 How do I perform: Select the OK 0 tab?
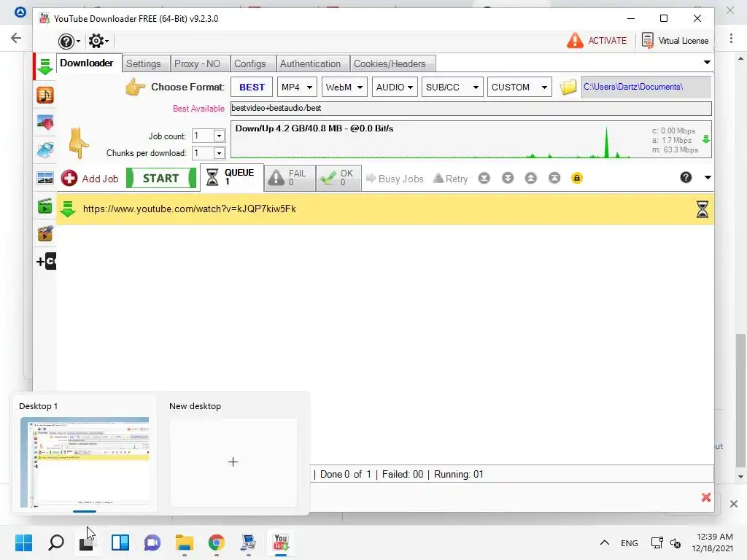tap(338, 178)
